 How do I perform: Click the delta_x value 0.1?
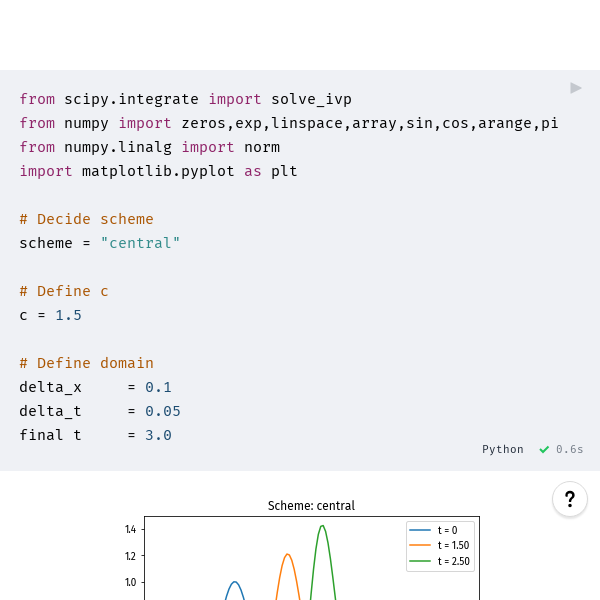coord(158,387)
